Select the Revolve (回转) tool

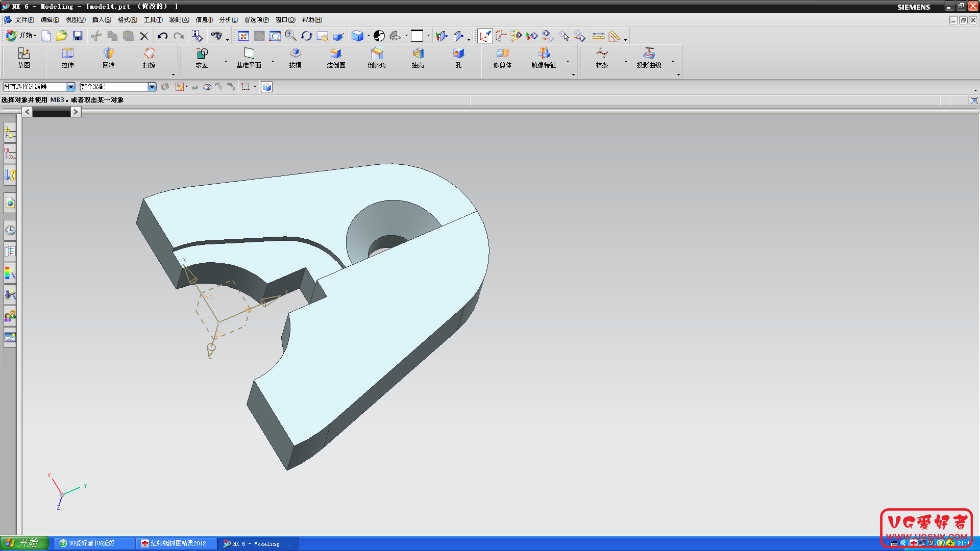pos(109,58)
